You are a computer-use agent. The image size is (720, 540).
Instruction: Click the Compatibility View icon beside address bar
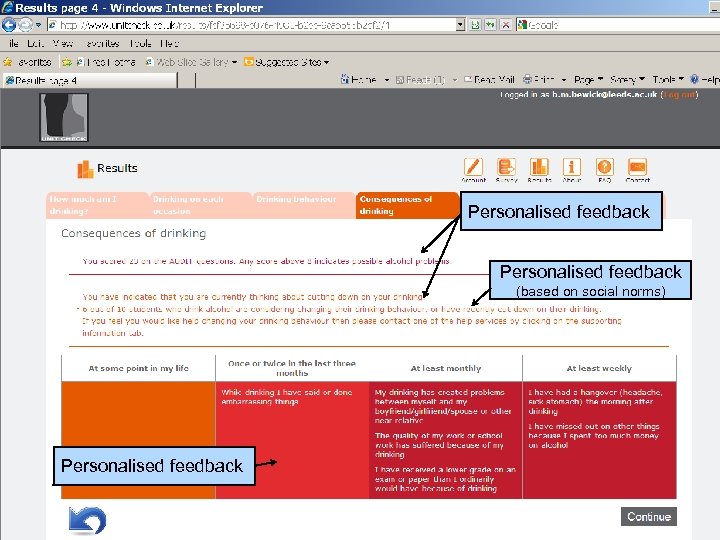tap(475, 25)
